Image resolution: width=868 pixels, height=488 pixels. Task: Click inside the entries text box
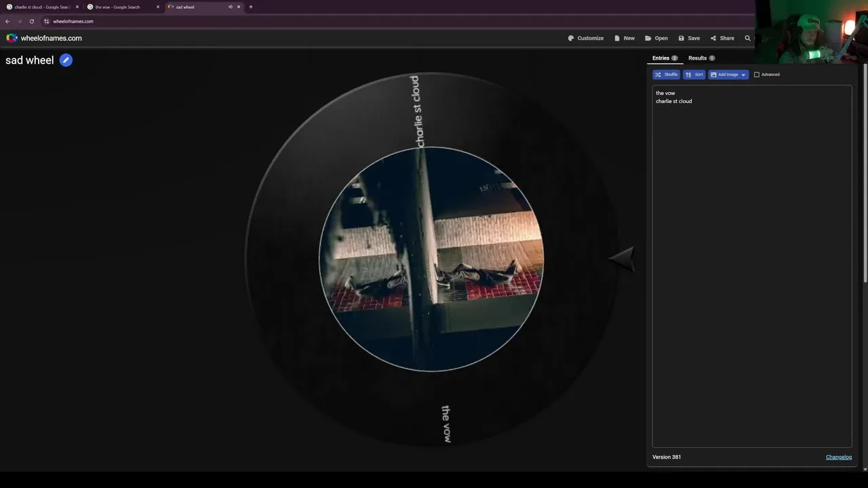pos(752,266)
